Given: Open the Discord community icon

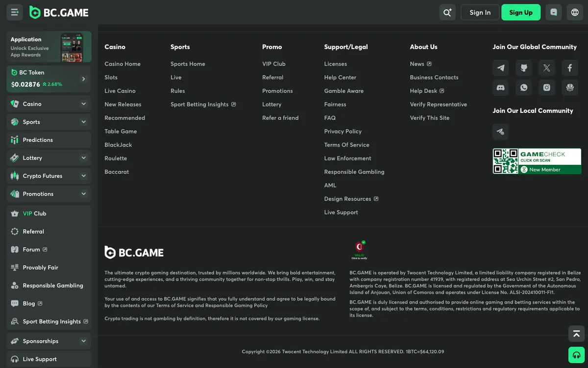Looking at the screenshot, I should pos(501,87).
